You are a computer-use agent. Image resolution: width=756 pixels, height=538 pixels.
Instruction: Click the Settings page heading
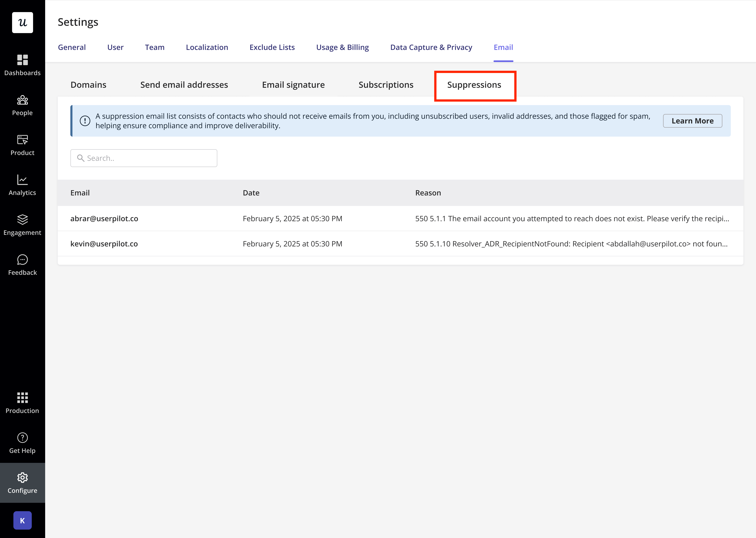(x=78, y=22)
